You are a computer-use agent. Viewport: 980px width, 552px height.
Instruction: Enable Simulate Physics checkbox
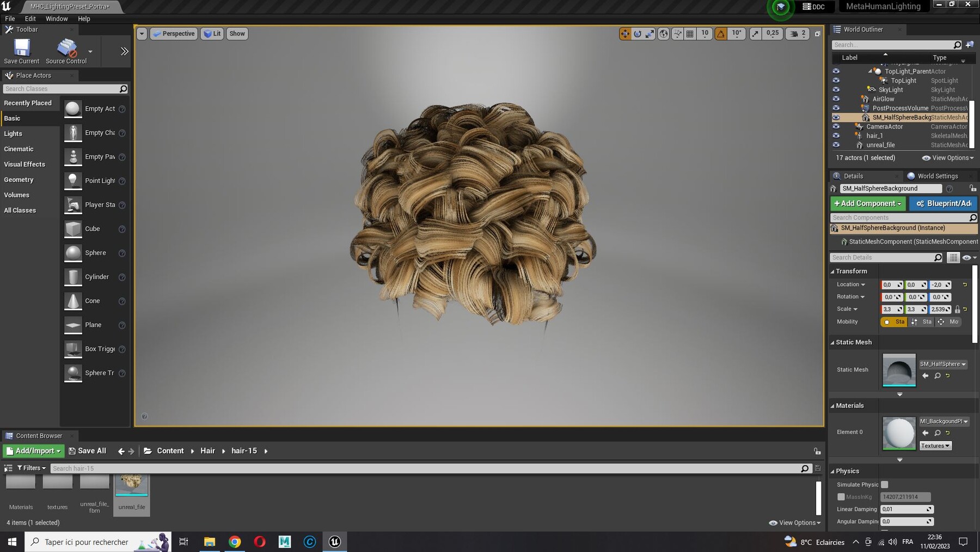(x=884, y=484)
